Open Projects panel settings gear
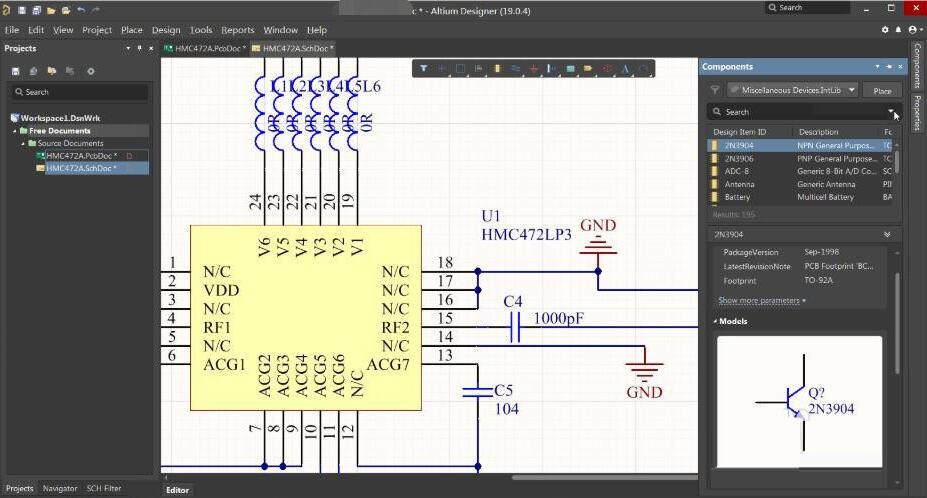The image size is (927, 498). point(90,71)
